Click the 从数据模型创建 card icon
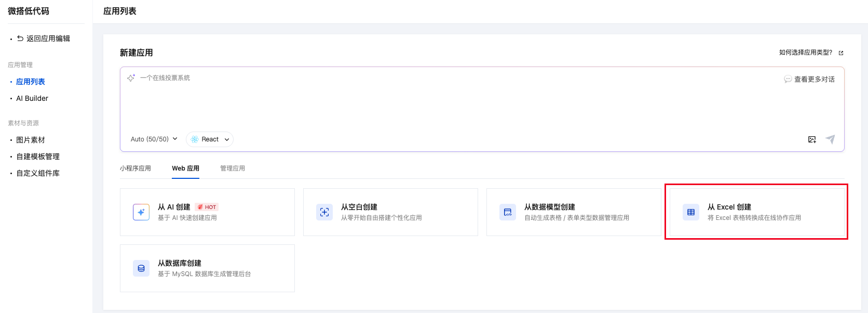 508,212
